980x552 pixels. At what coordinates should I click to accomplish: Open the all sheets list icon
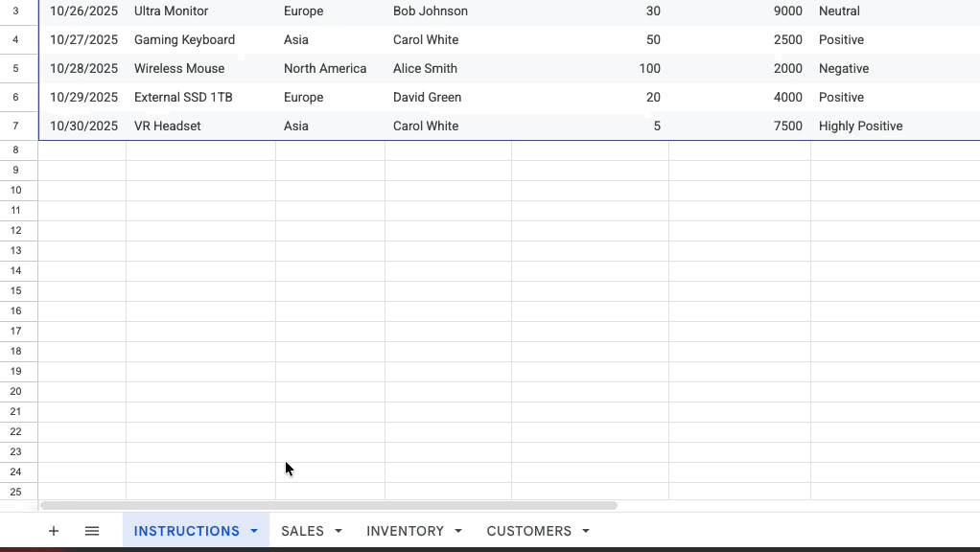point(92,531)
